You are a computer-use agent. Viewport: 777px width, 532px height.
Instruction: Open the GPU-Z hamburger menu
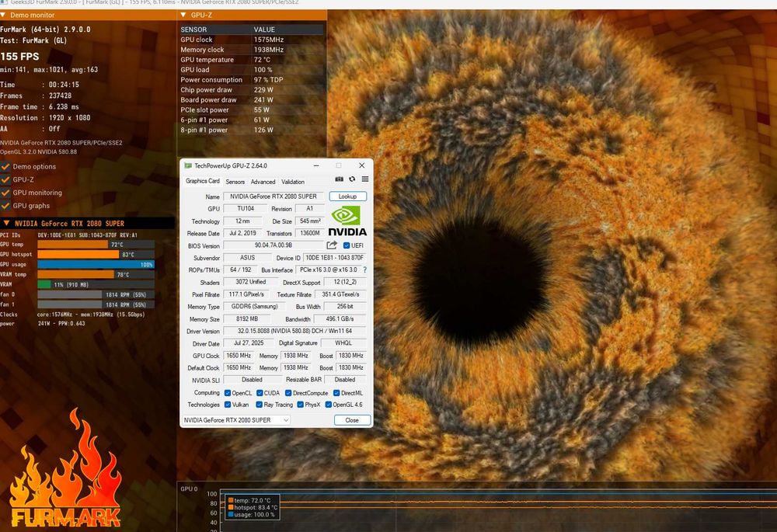[x=364, y=179]
